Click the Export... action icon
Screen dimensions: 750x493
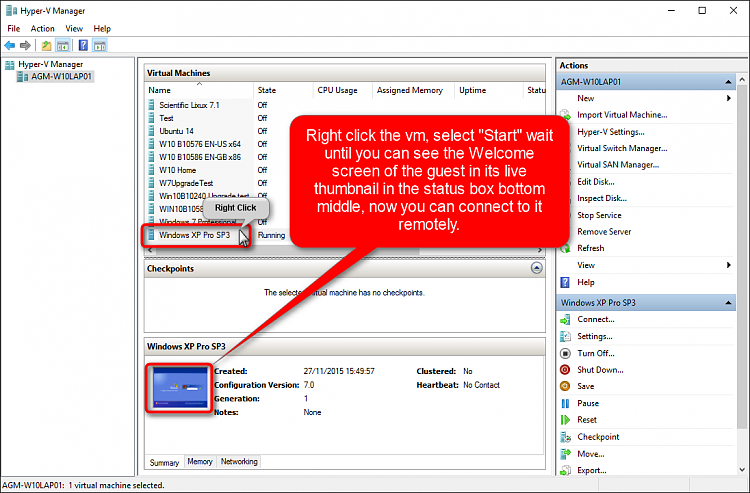566,470
